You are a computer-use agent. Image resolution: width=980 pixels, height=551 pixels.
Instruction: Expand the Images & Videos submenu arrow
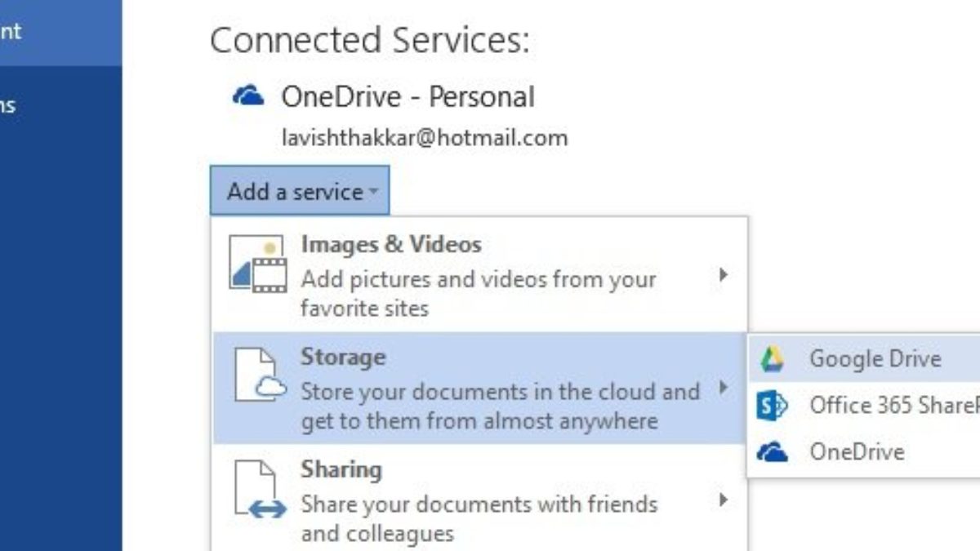tap(723, 275)
